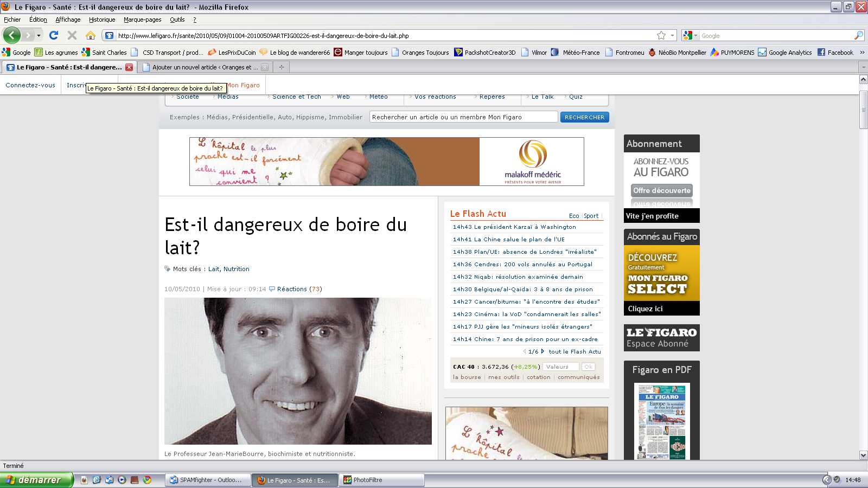Focus the Valeurs stock input field
Screen dimensions: 868x488
(561, 367)
